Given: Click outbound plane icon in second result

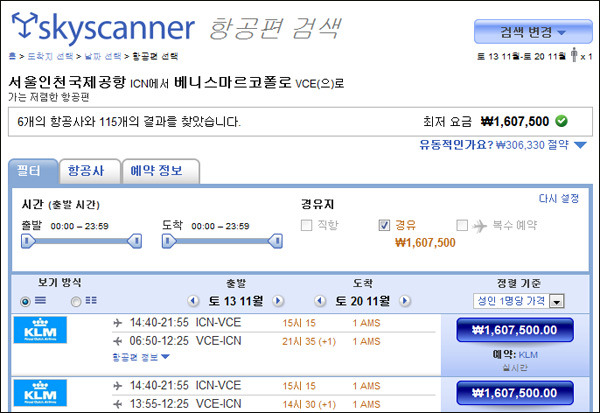Looking at the screenshot, I should point(117,386).
